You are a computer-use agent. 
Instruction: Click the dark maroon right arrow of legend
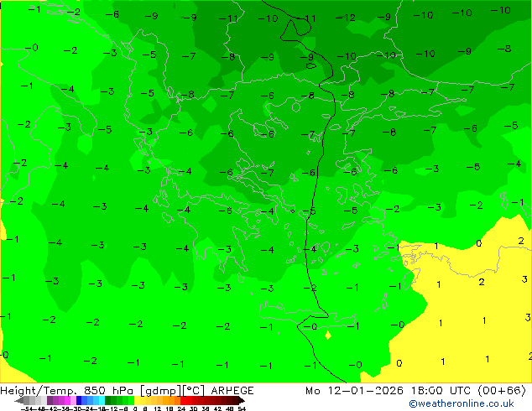pos(240,401)
